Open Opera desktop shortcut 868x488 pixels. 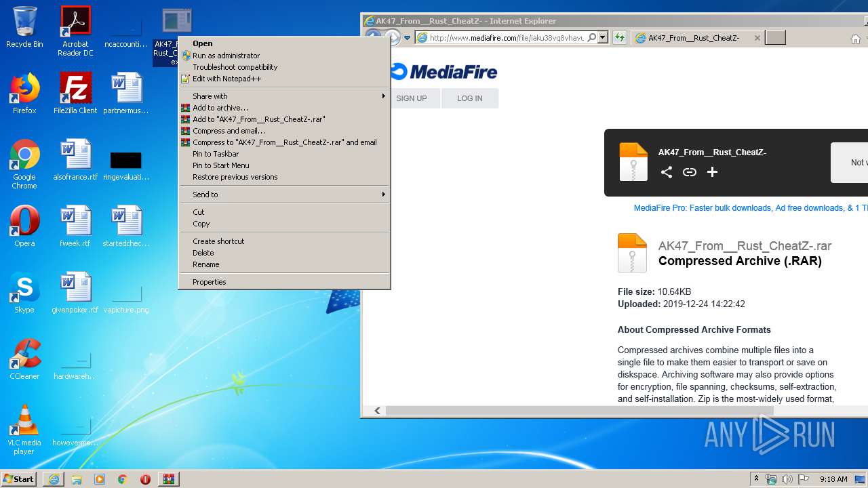tap(24, 226)
